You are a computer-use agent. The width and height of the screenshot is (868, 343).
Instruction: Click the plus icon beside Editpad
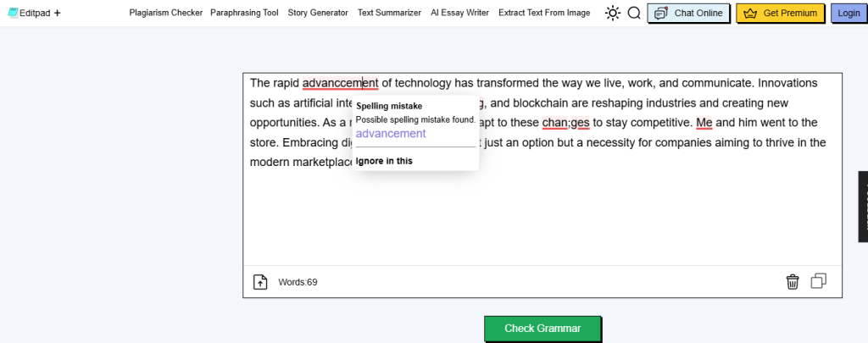(x=57, y=13)
